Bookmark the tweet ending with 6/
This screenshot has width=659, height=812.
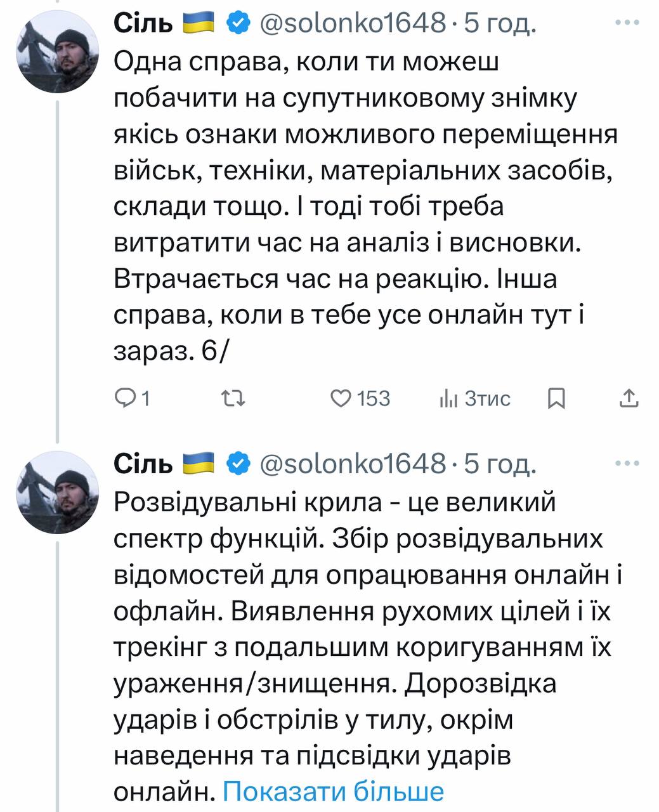pyautogui.click(x=556, y=398)
